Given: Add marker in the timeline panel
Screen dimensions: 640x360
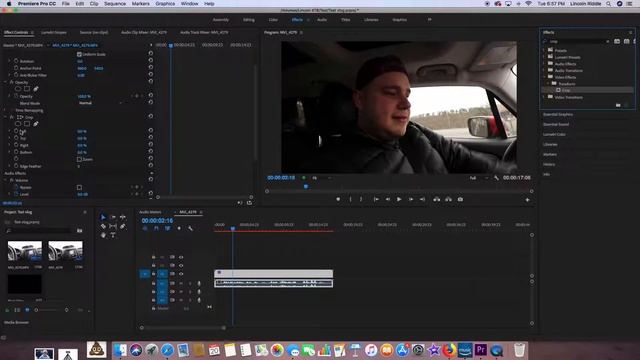Looking at the screenshot, I should [179, 229].
